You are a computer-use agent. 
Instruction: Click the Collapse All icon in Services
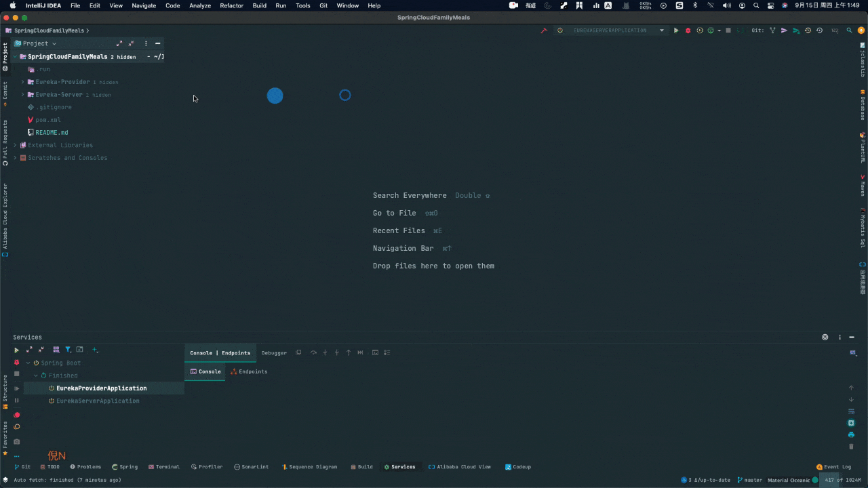pyautogui.click(x=41, y=350)
